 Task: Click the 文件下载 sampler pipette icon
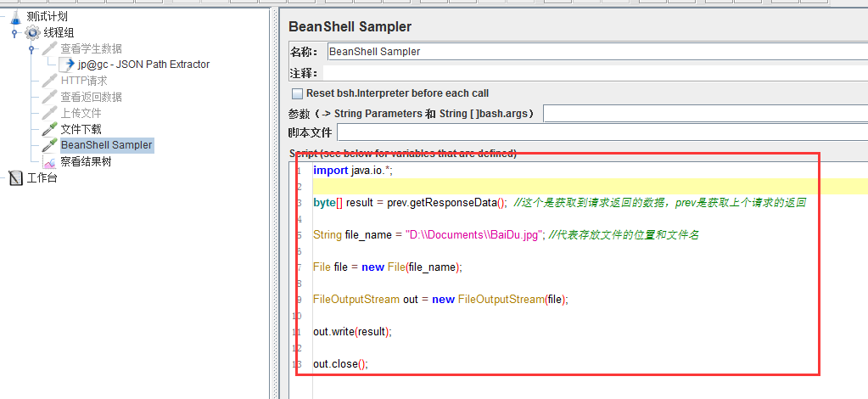[x=49, y=129]
